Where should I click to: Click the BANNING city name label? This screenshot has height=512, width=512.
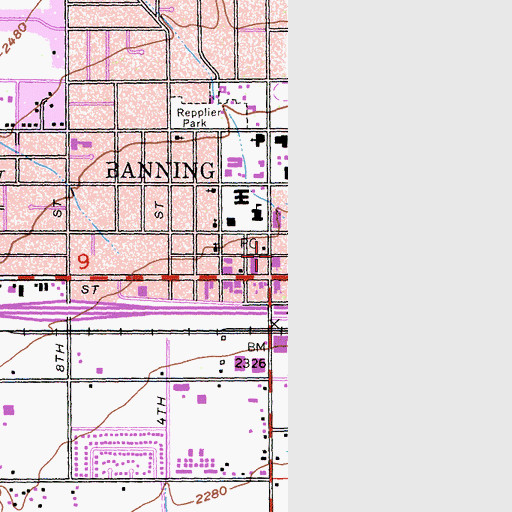coord(161,170)
